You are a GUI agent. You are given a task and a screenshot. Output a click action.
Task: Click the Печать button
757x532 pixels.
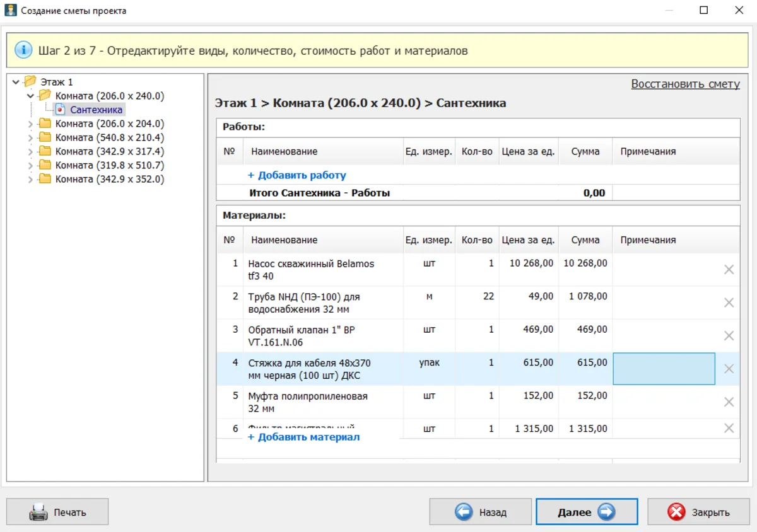[x=57, y=512]
